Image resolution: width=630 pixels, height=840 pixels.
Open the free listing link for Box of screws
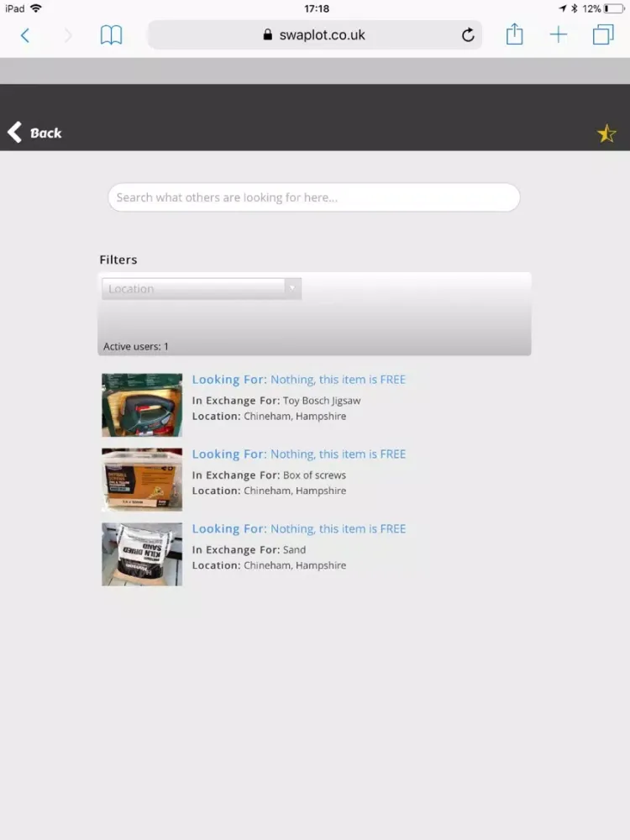point(298,454)
